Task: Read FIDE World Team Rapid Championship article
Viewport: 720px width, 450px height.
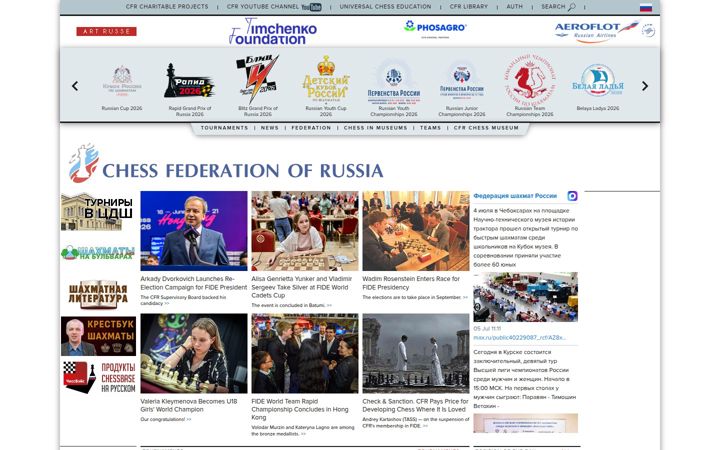Action: [300, 409]
